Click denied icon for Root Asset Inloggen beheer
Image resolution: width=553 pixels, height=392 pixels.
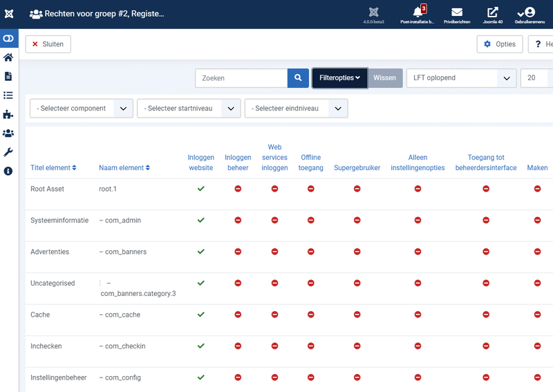point(238,189)
